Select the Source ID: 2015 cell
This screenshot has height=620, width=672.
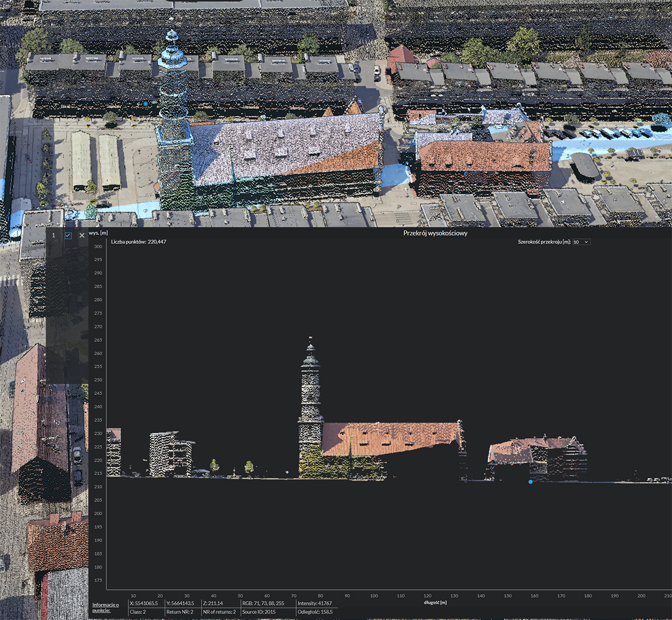pos(259,612)
